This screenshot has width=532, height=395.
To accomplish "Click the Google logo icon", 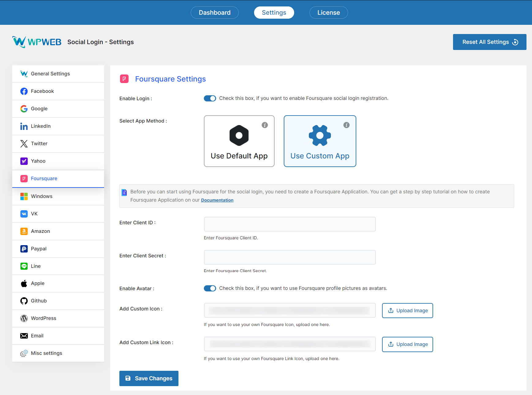I will click(24, 109).
